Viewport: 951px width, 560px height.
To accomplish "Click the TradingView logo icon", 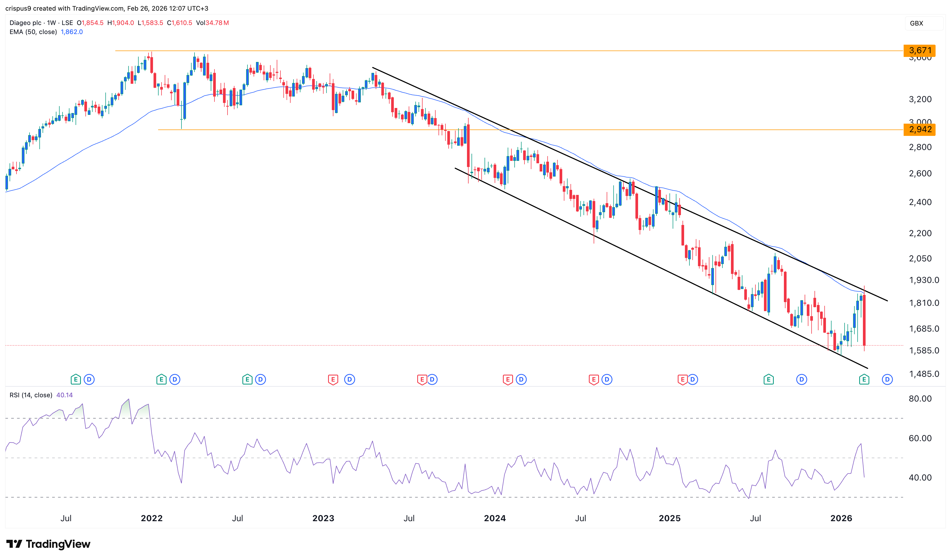I will point(14,544).
